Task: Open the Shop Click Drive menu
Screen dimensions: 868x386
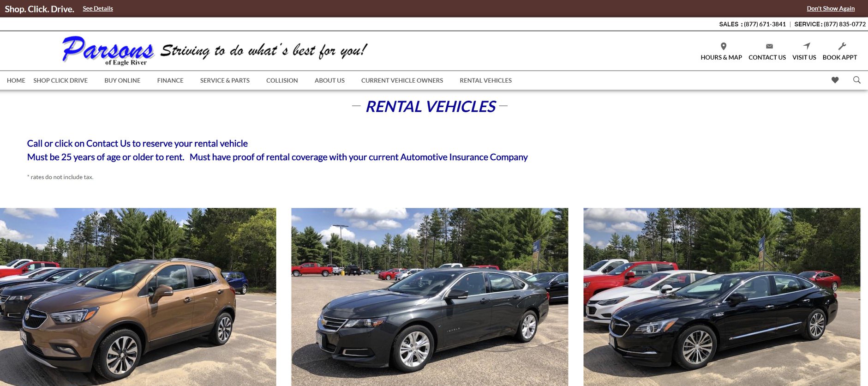Action: pyautogui.click(x=60, y=80)
